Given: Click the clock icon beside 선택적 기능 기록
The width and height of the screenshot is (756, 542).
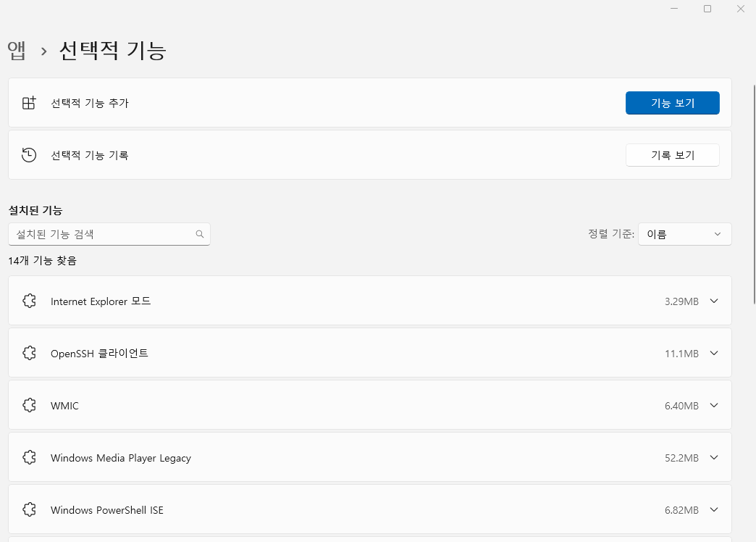Looking at the screenshot, I should pyautogui.click(x=29, y=154).
